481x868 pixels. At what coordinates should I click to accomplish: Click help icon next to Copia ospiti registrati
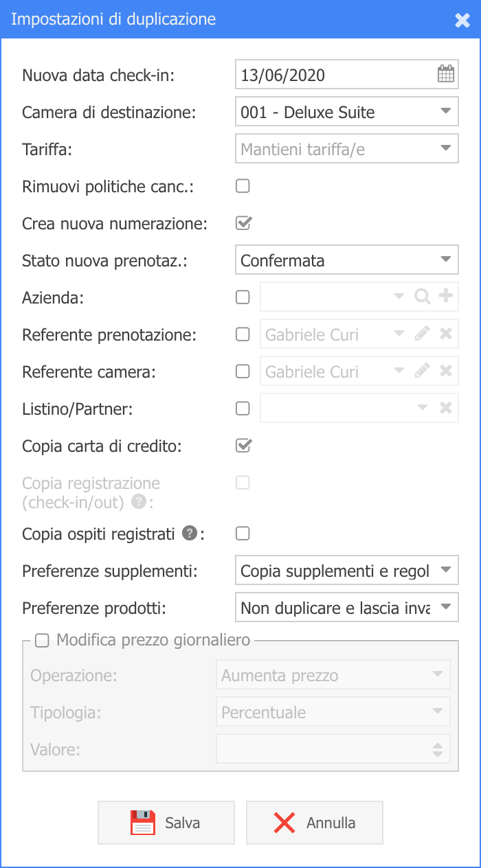[190, 533]
